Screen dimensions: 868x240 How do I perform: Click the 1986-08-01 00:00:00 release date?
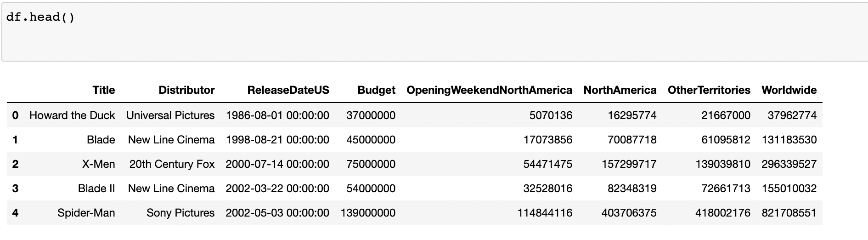click(x=277, y=115)
